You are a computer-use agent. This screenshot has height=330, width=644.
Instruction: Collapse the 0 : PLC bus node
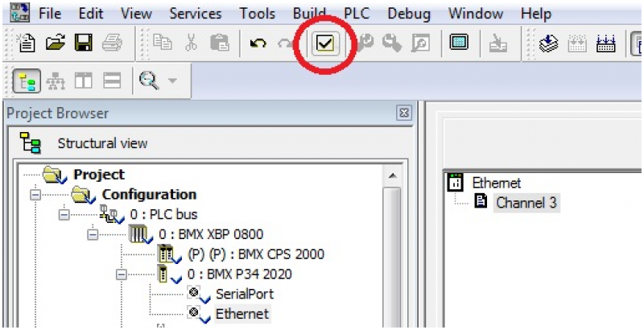pos(64,214)
